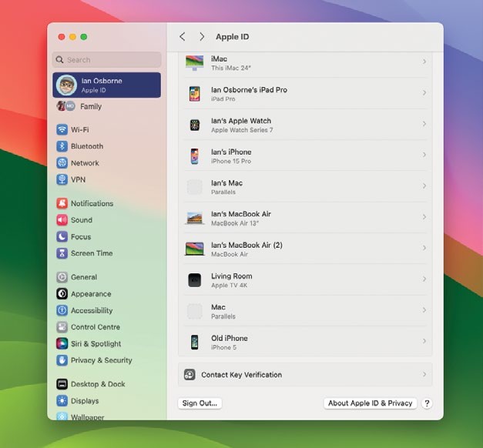This screenshot has height=448, width=483.
Task: Click the "Screen Time" sidebar label
Action: 92,253
